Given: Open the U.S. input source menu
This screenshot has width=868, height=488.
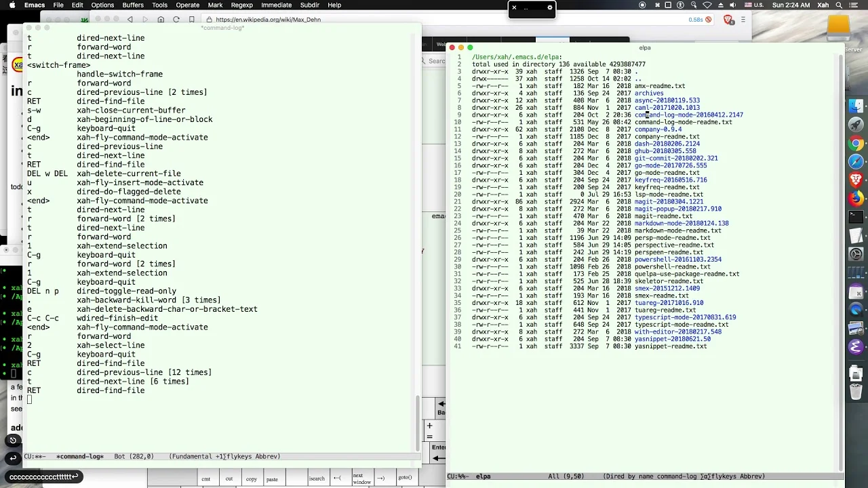Looking at the screenshot, I should (x=756, y=5).
